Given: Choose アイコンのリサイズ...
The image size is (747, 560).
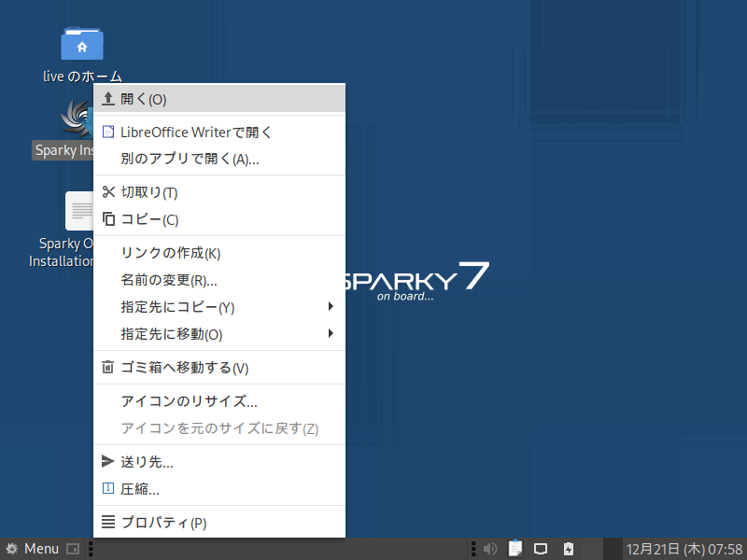Looking at the screenshot, I should click(219, 400).
